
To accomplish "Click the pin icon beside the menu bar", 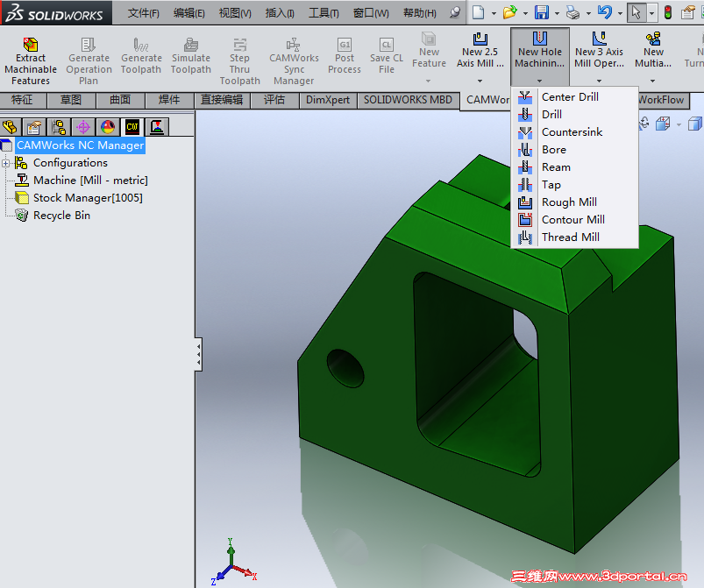I will [454, 12].
